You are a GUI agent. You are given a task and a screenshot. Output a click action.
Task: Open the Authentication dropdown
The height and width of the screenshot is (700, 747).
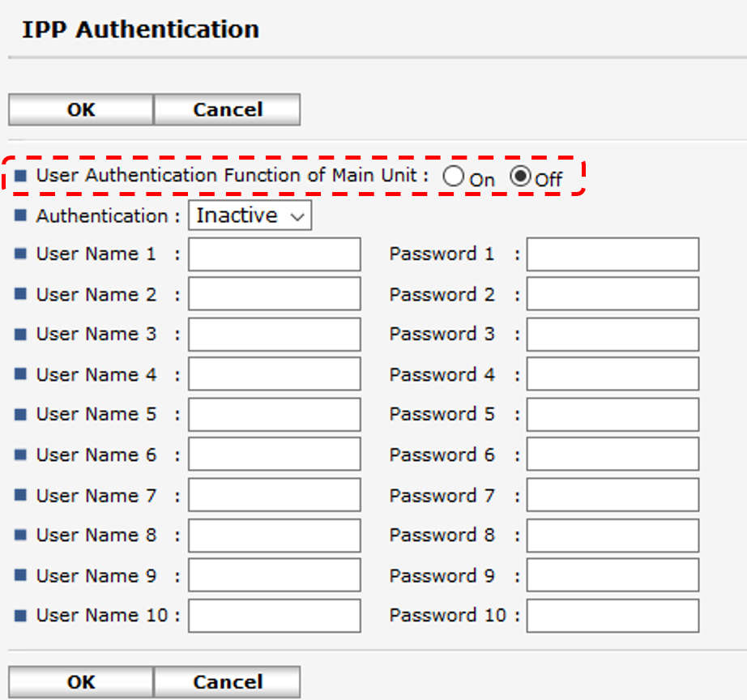point(250,216)
